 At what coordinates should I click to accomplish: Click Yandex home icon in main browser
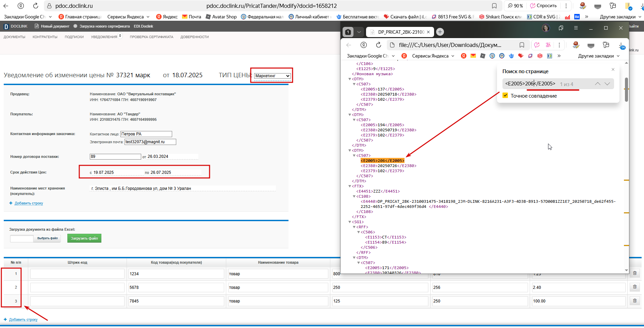pos(21,6)
